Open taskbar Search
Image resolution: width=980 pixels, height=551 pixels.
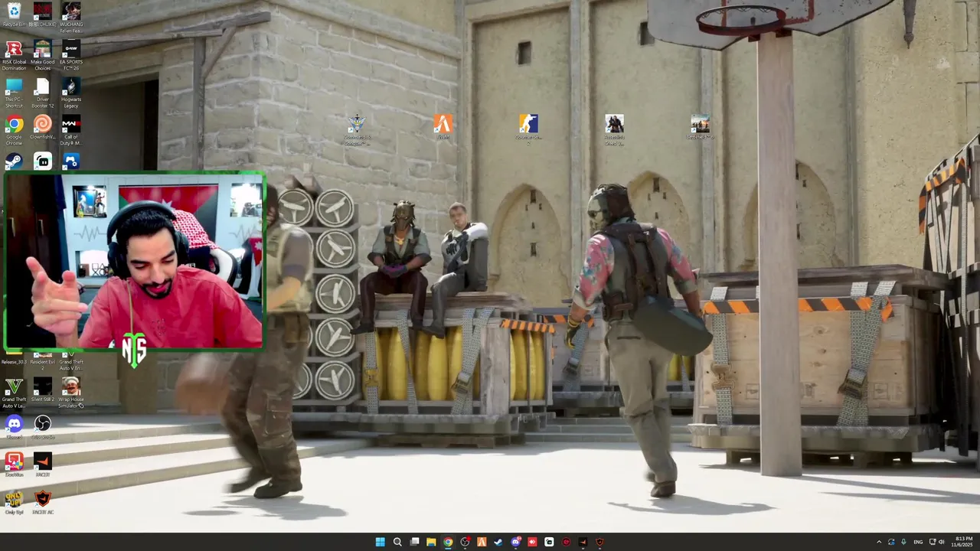click(x=397, y=542)
